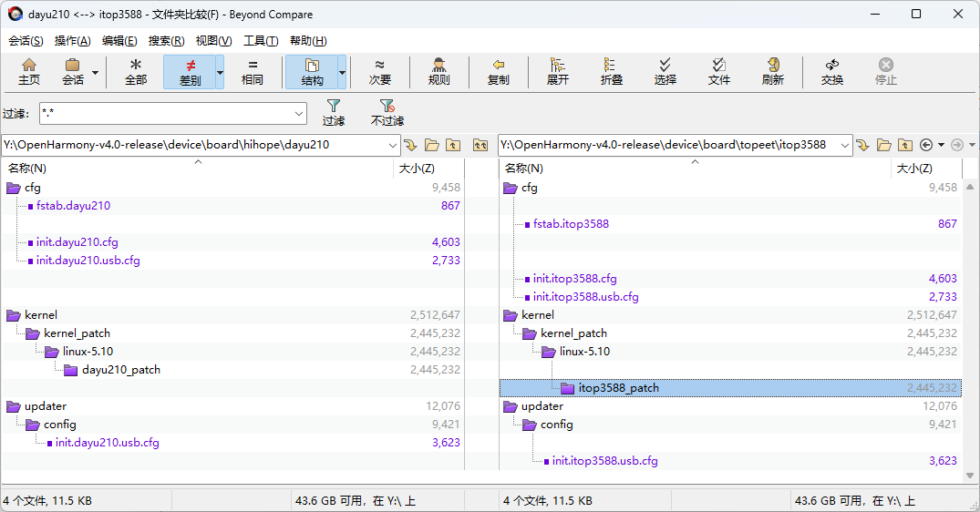Open the 操作(A) menu

click(73, 41)
